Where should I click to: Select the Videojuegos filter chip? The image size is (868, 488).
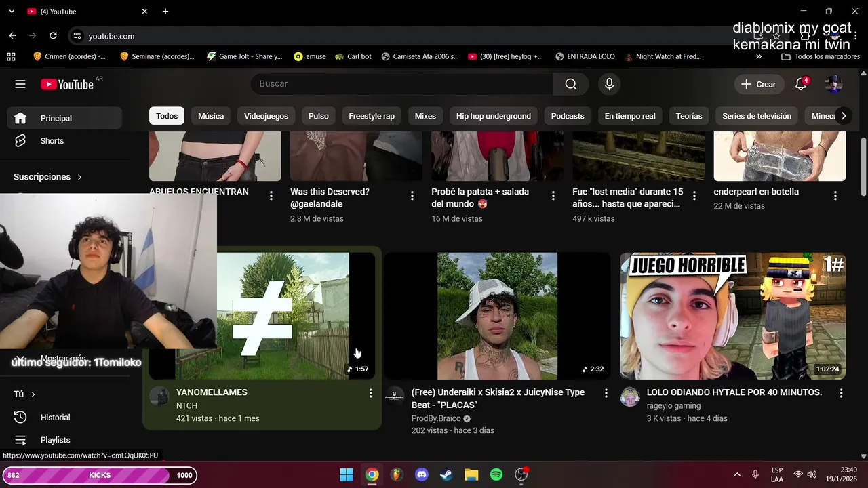pos(266,116)
